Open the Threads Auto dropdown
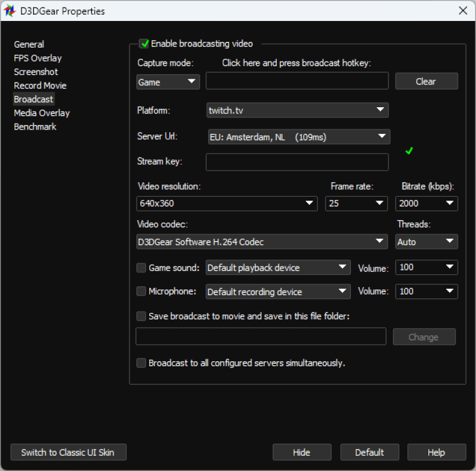The height and width of the screenshot is (471, 476). point(426,242)
